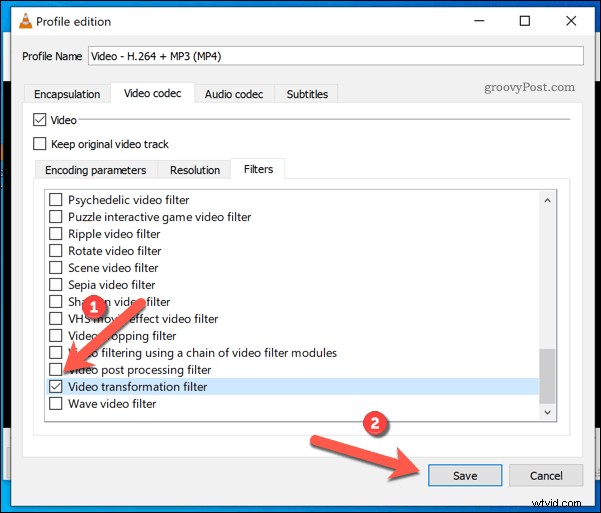Enable the Wave video filter checkbox

coord(56,403)
